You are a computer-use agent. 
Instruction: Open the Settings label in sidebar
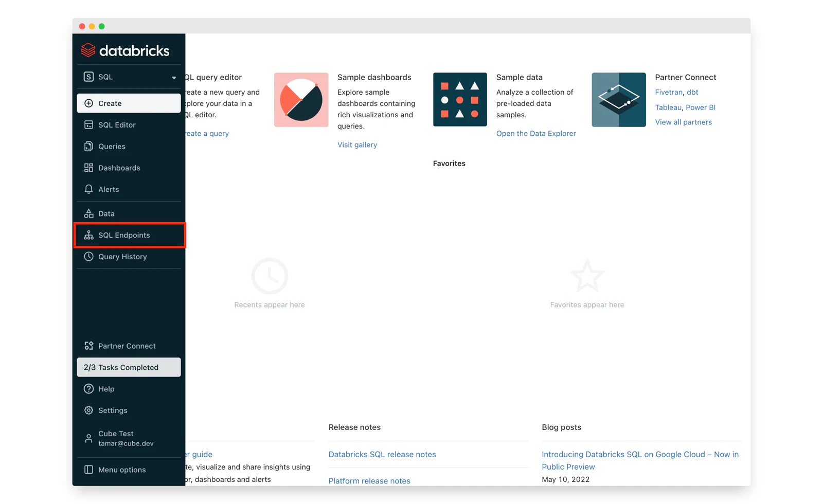[113, 410]
